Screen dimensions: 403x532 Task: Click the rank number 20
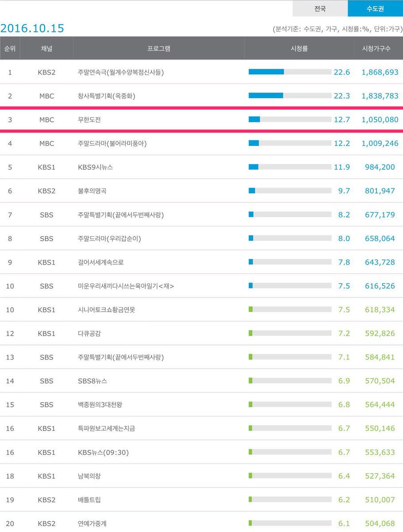point(10,524)
